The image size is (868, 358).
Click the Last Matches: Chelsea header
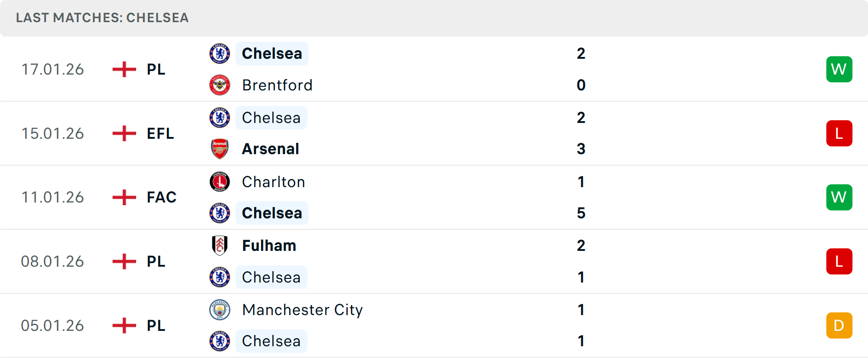102,18
